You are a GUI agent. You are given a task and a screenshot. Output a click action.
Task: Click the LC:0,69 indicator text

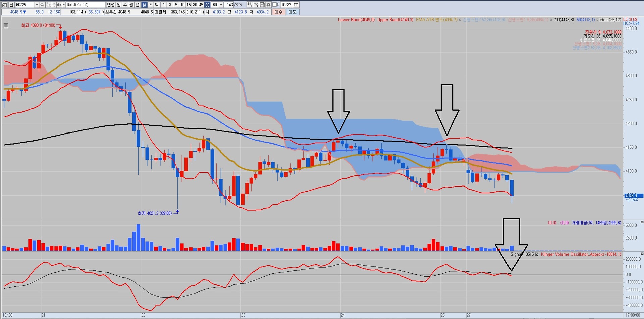pyautogui.click(x=630, y=20)
